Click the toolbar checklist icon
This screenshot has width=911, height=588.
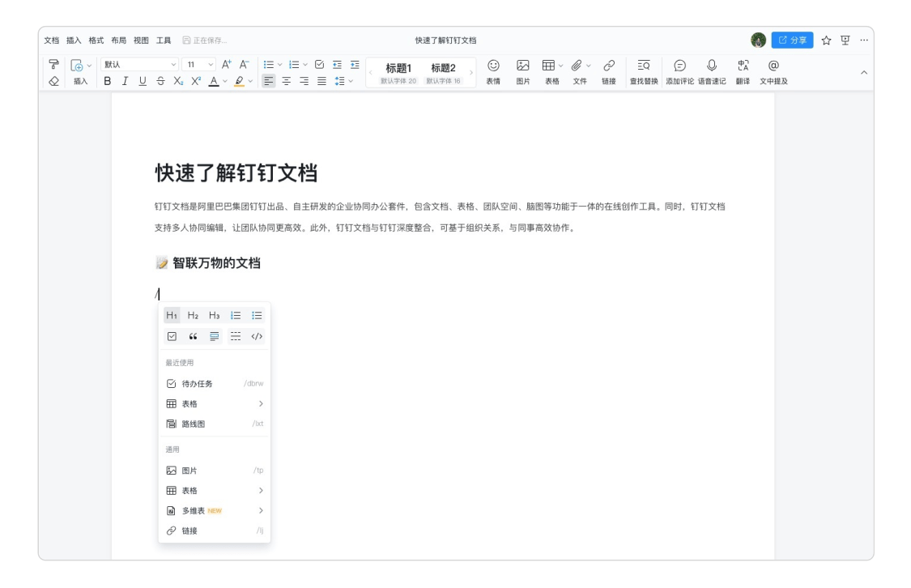click(319, 65)
